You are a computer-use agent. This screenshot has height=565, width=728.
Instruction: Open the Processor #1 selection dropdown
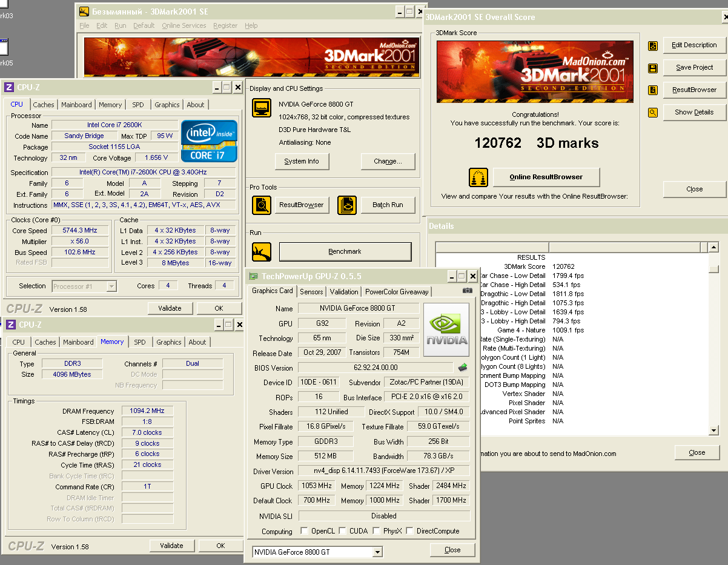[x=111, y=286]
